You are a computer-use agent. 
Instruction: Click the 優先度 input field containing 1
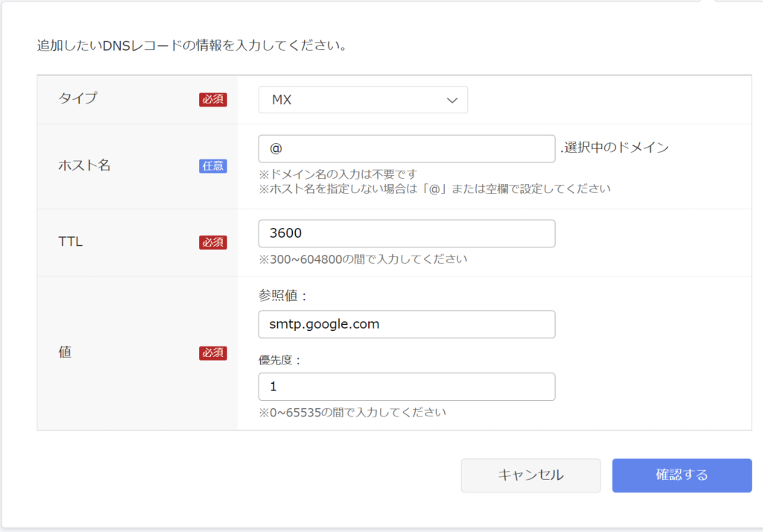(x=406, y=387)
